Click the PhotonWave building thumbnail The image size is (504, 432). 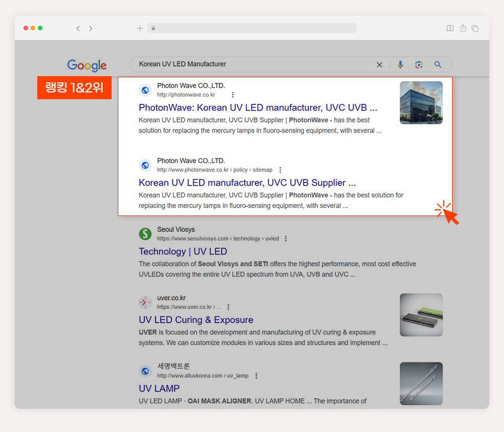421,103
